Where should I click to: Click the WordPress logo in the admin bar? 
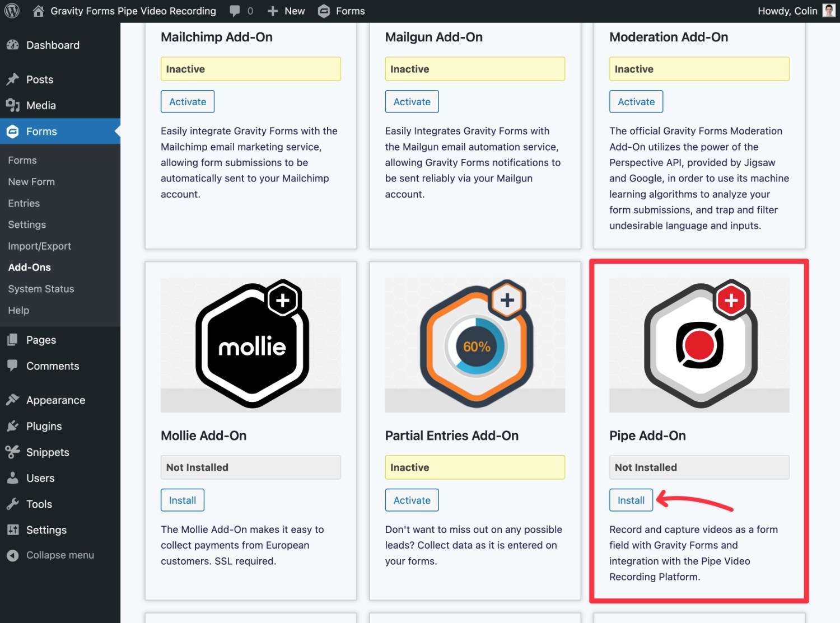(12, 11)
